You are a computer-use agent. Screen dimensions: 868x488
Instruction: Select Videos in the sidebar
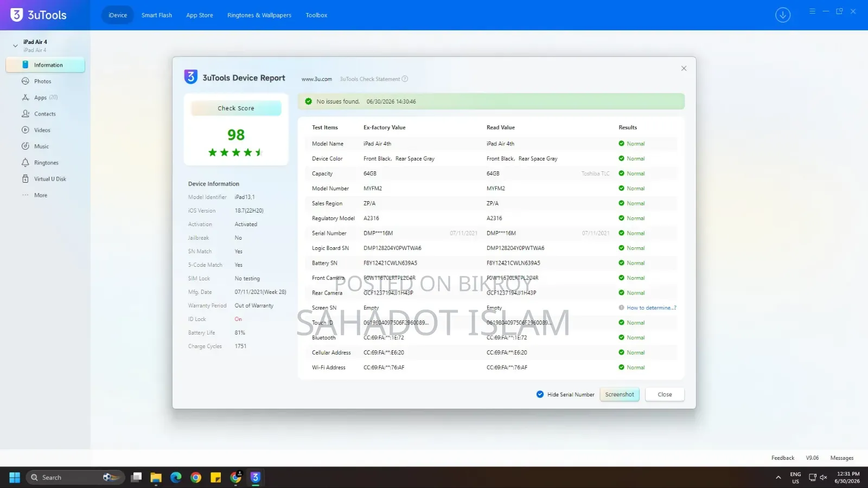tap(42, 130)
